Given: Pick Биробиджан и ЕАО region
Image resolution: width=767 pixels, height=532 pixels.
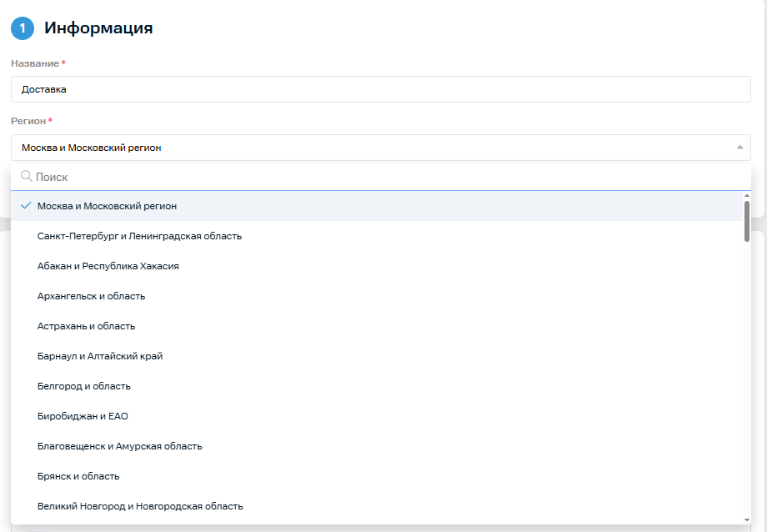Looking at the screenshot, I should tap(83, 416).
